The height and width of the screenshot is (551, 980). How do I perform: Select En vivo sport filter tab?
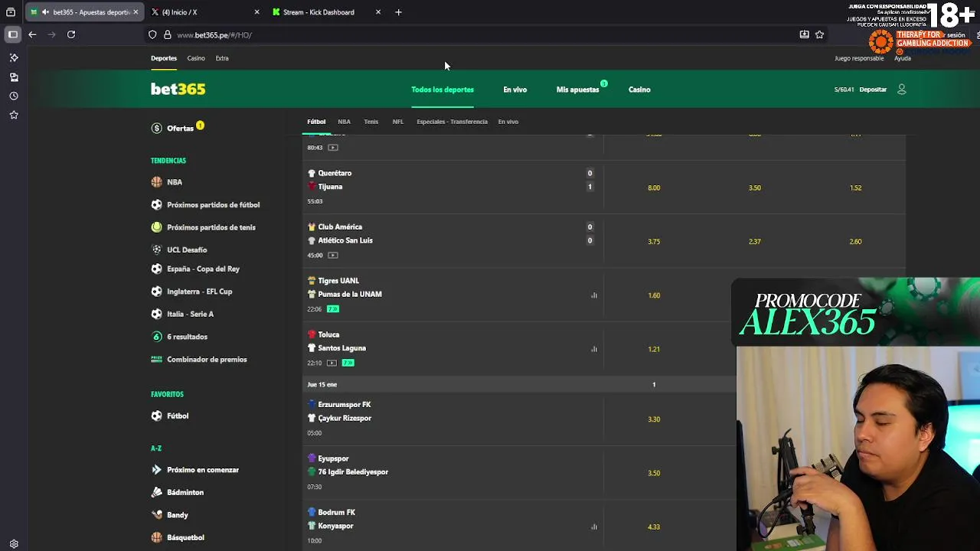coord(508,122)
